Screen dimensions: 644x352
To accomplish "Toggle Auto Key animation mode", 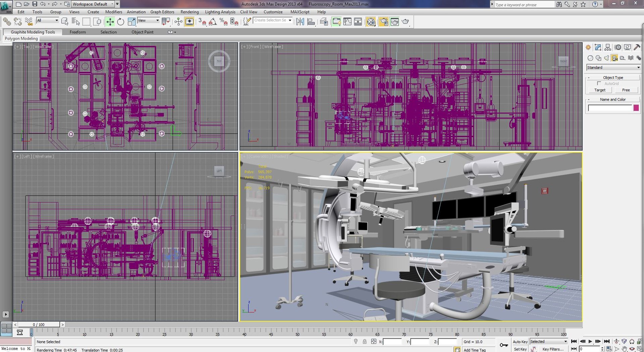I will pyautogui.click(x=520, y=342).
